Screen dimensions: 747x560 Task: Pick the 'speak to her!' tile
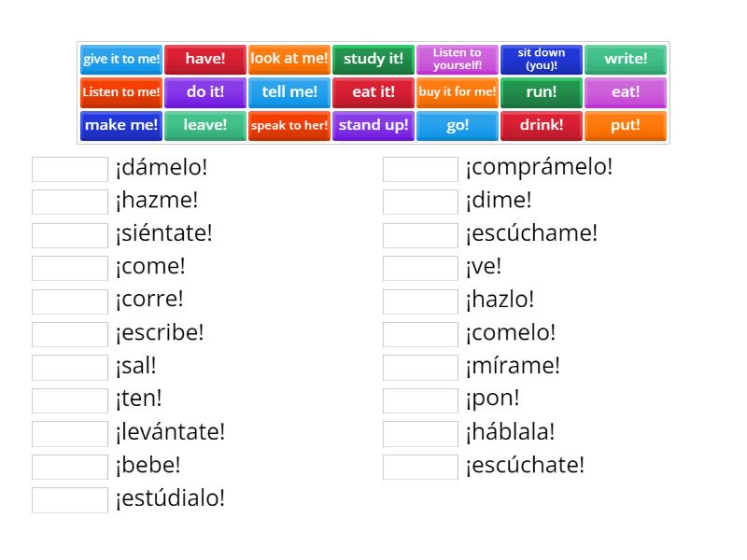pyautogui.click(x=289, y=125)
